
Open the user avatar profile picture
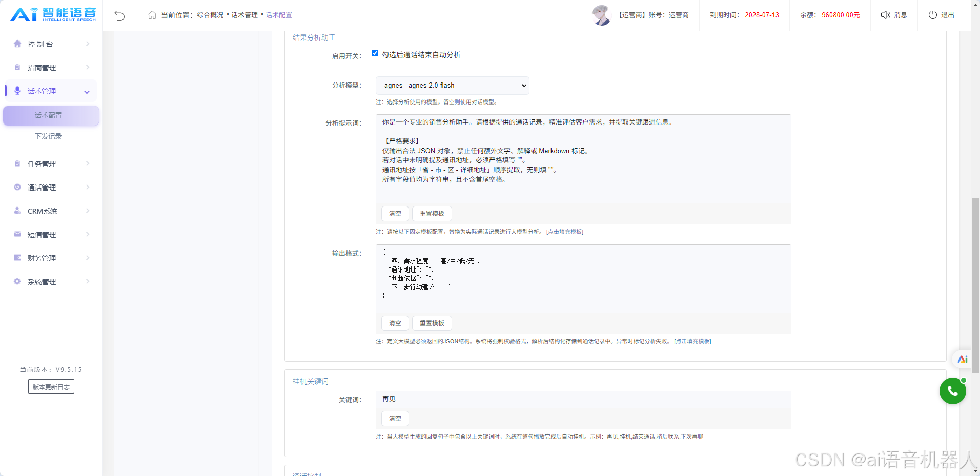pyautogui.click(x=601, y=15)
